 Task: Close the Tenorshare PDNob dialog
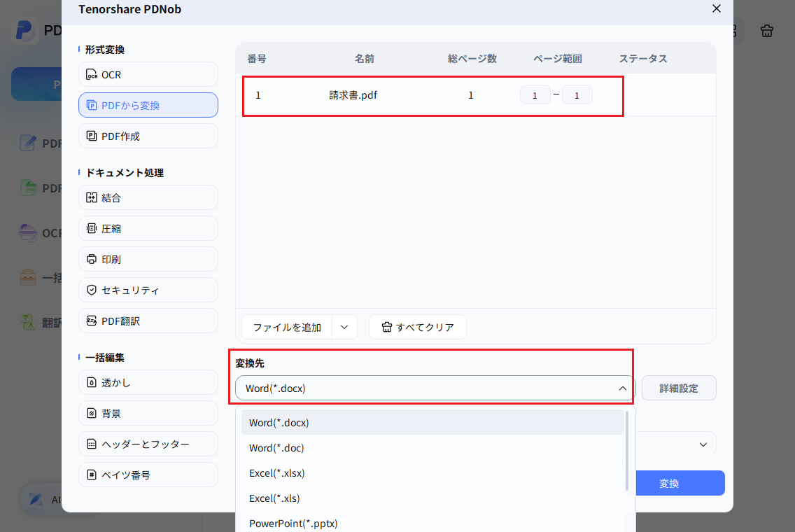click(x=717, y=8)
